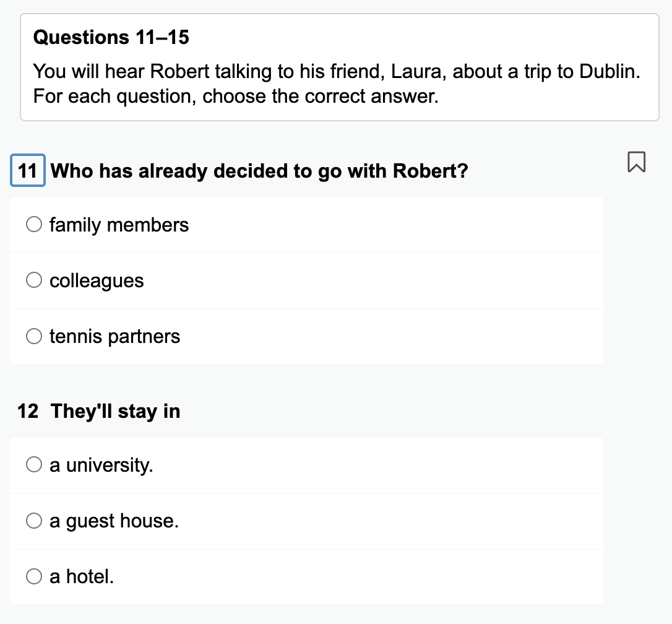Click the 'For each question' instruction line
This screenshot has width=672, height=624.
tap(236, 96)
